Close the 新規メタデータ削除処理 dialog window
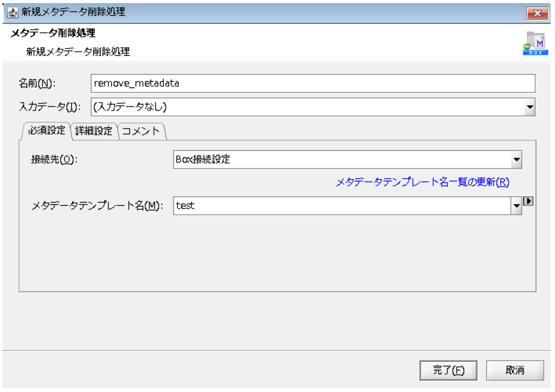Viewport: 555px width, 392px height. click(x=537, y=12)
